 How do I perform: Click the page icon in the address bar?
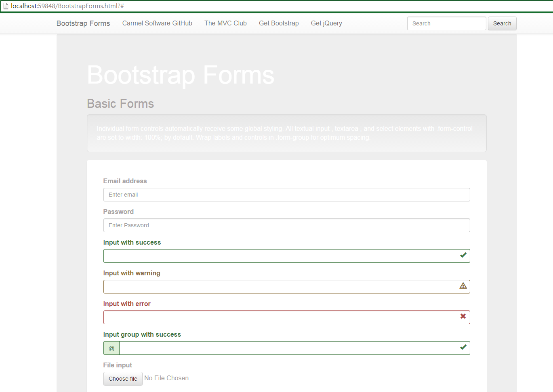[x=6, y=6]
